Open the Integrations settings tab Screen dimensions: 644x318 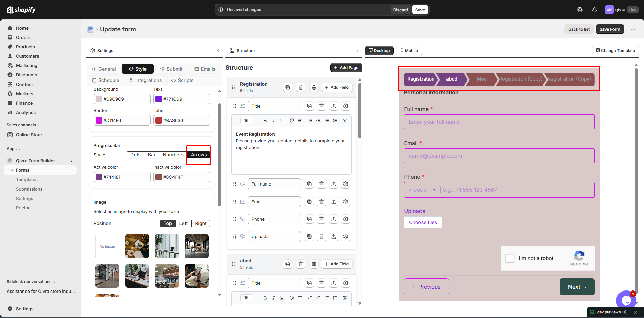(x=146, y=80)
